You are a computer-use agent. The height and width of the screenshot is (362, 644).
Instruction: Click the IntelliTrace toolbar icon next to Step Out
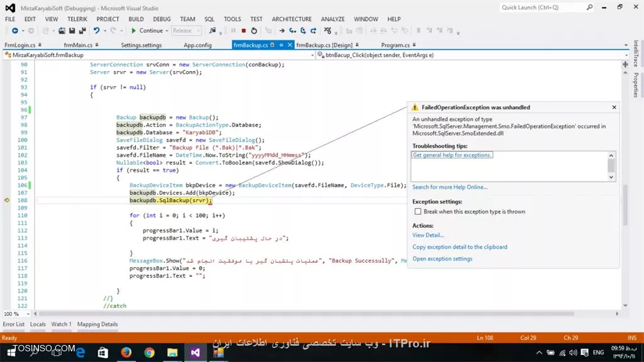[x=327, y=30]
